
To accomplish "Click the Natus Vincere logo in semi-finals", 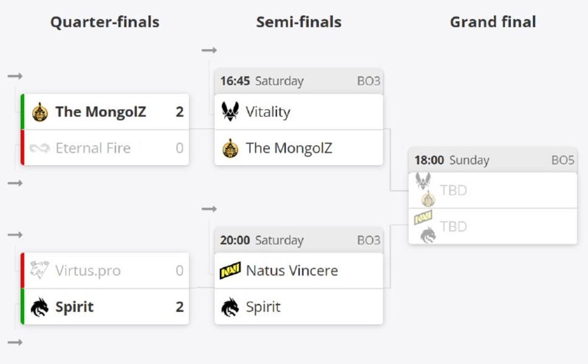I will pyautogui.click(x=230, y=271).
